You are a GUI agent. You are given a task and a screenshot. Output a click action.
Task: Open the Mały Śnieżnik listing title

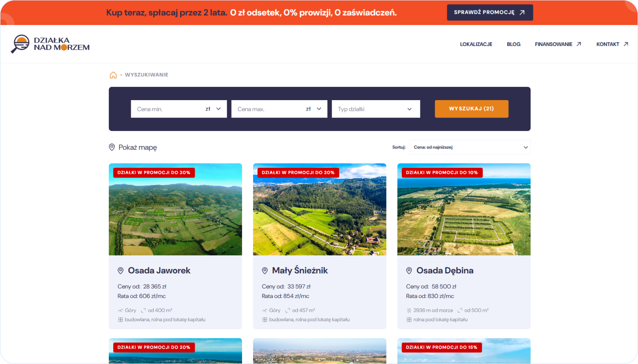300,271
